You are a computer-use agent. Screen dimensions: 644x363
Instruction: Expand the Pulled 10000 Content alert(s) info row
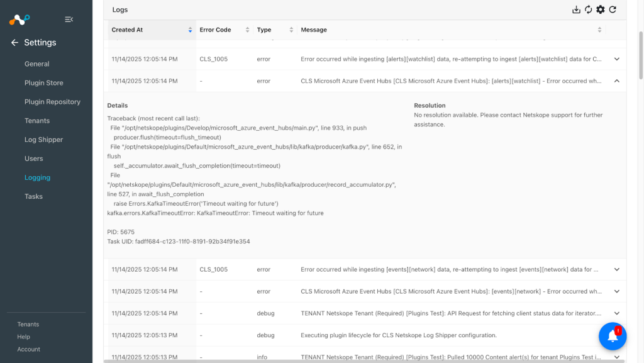click(617, 357)
